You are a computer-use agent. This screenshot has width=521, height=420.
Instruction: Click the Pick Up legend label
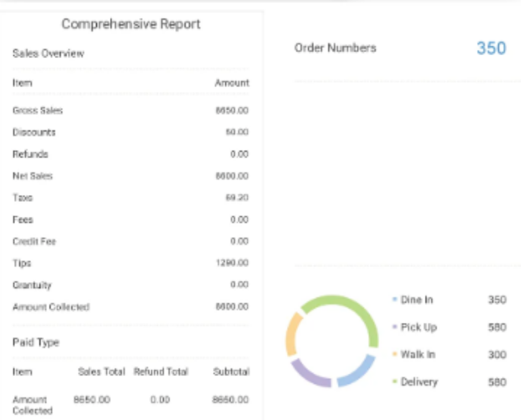point(418,327)
